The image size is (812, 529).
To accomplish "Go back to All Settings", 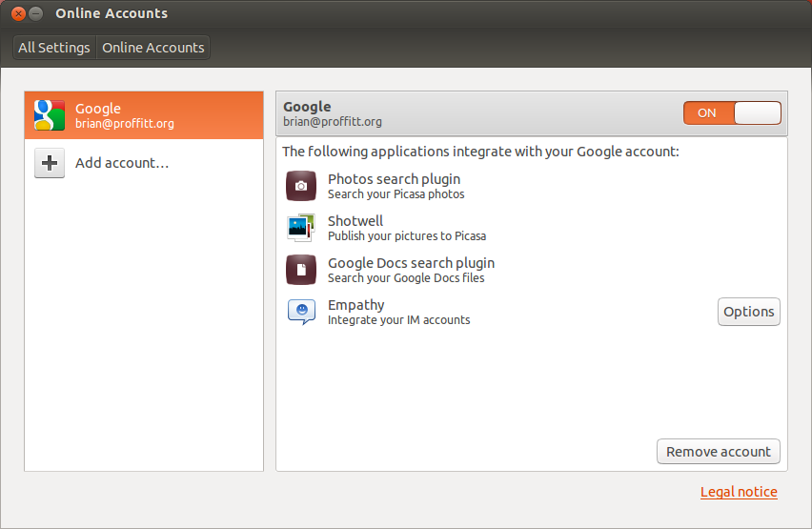I will coord(54,48).
